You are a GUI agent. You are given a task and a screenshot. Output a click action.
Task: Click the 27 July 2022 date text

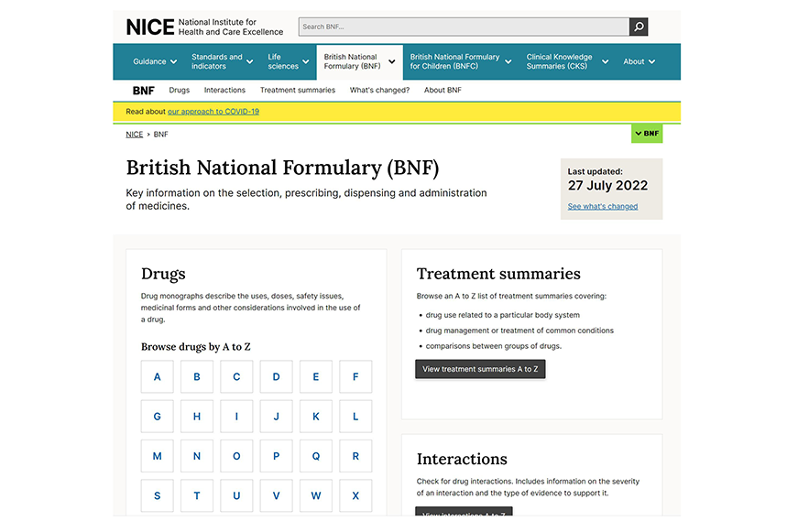pos(607,186)
